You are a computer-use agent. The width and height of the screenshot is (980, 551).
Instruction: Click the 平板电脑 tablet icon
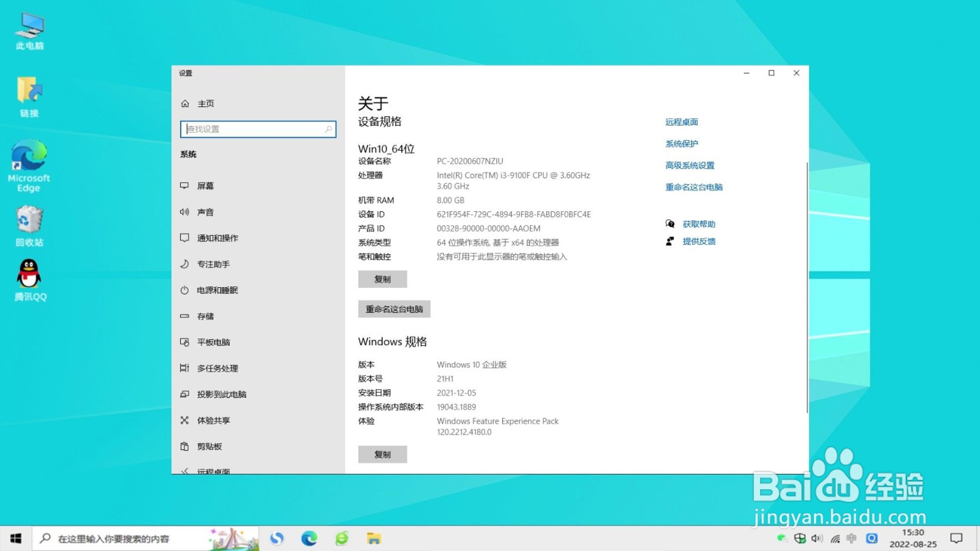[184, 342]
